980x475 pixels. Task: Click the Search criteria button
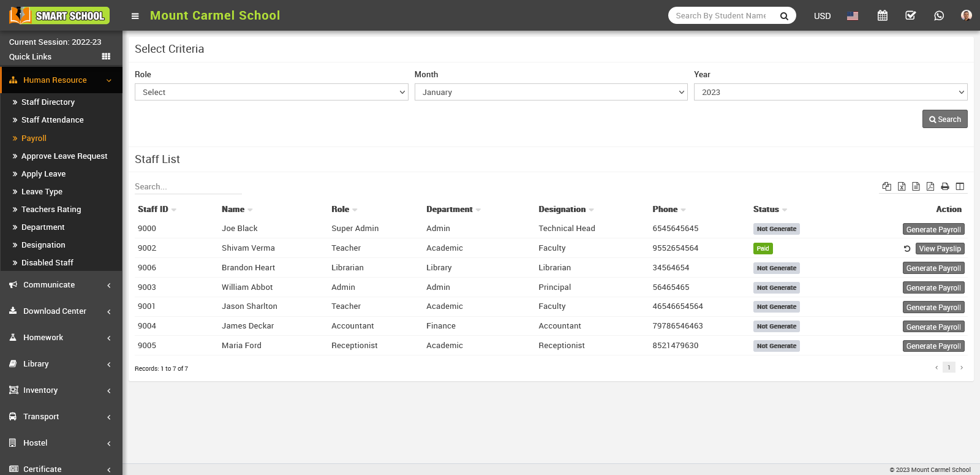coord(944,119)
